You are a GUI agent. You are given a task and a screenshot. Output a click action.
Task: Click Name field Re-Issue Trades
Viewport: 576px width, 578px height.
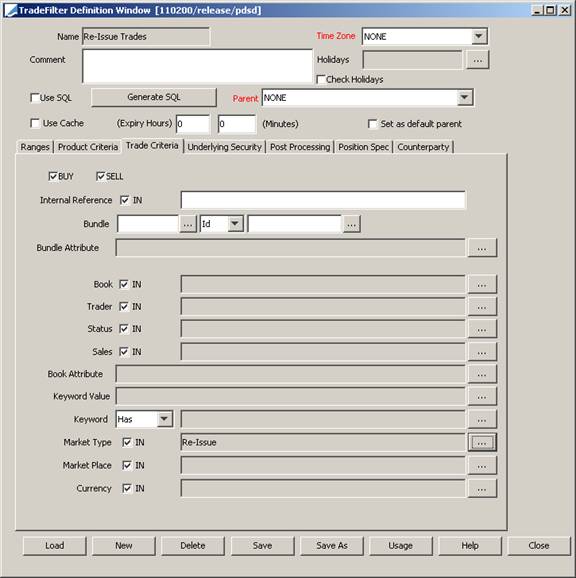[x=146, y=36]
